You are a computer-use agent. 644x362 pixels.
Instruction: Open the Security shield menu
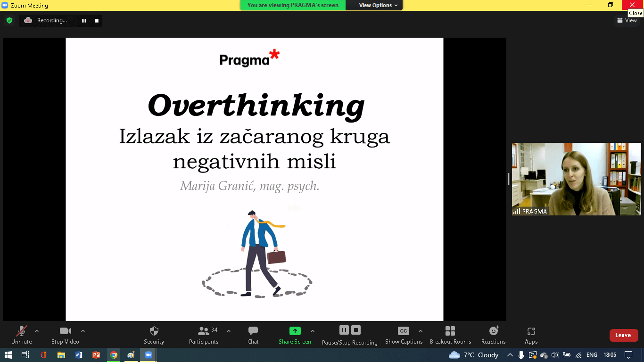click(154, 335)
